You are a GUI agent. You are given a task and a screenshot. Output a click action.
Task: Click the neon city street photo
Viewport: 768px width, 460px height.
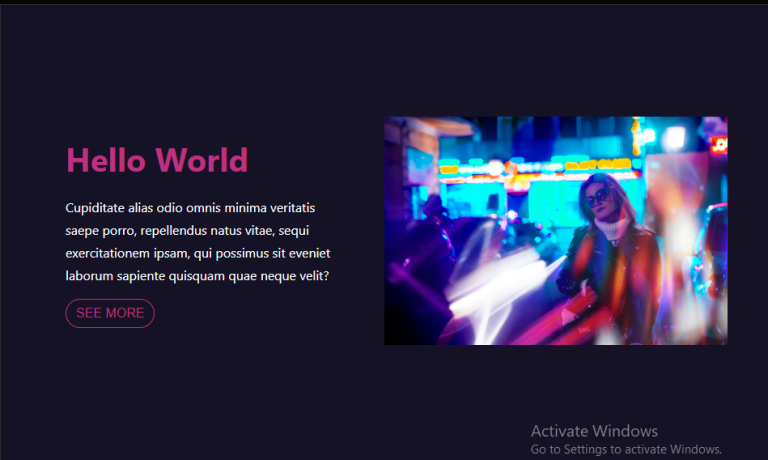tap(555, 231)
